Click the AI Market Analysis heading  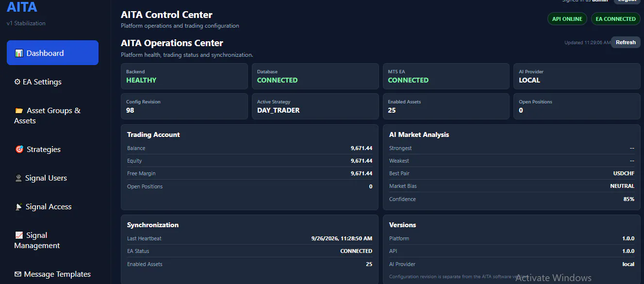pyautogui.click(x=419, y=134)
